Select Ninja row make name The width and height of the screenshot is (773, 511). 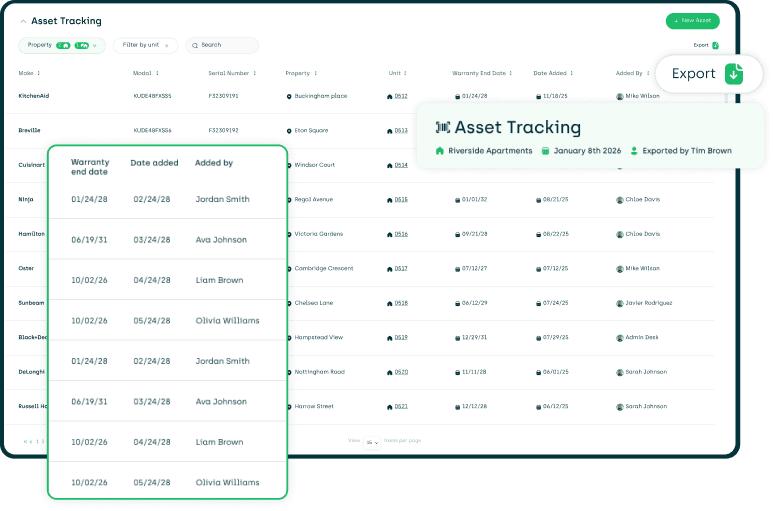pos(26,200)
